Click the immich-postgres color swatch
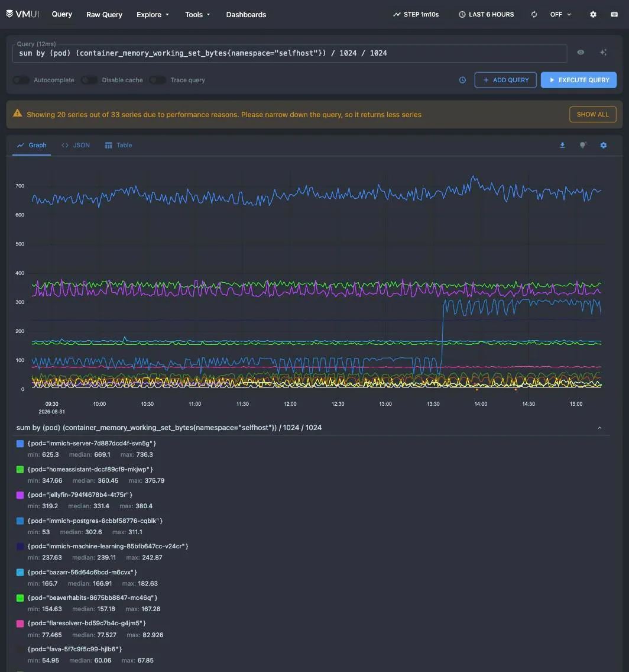This screenshot has width=629, height=672. 20,521
